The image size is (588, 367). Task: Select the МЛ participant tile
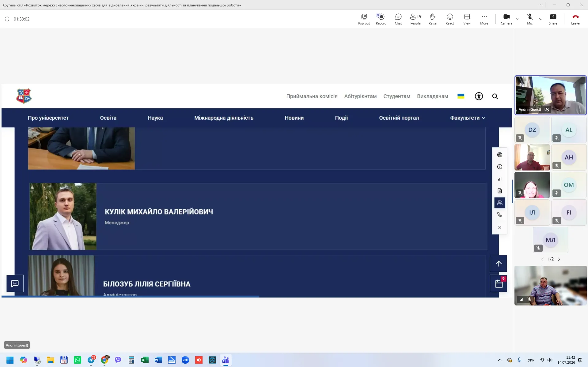[x=550, y=240]
